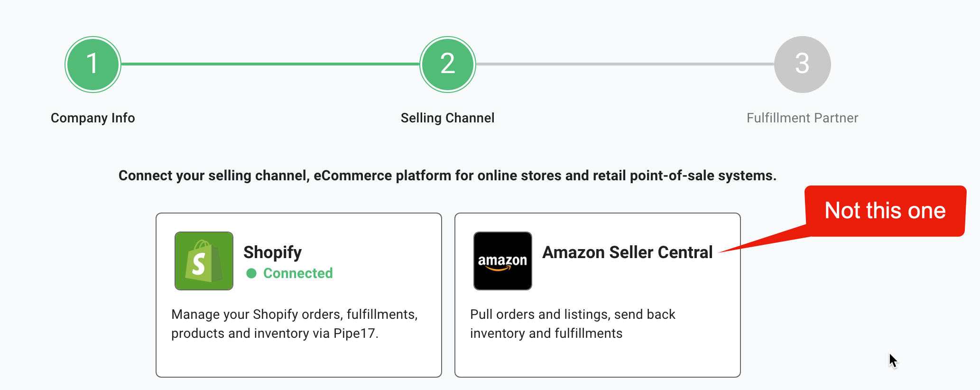Screen dimensions: 980x390
Task: Click the gray progress line between steps 2 and 3
Action: click(625, 64)
